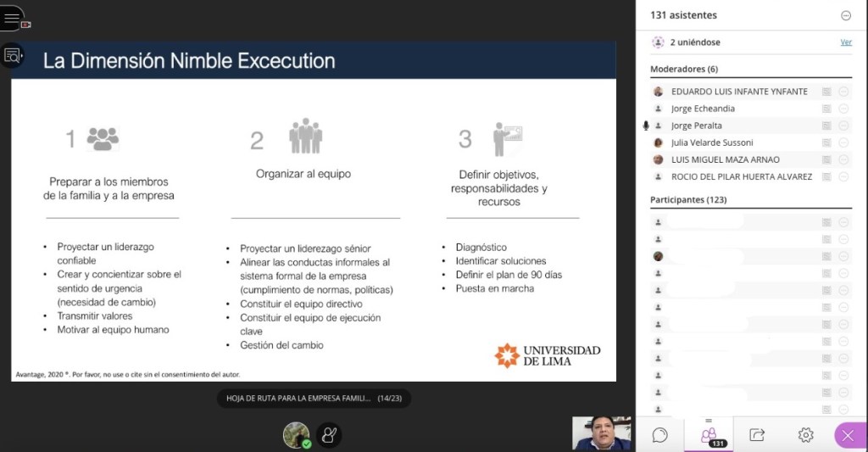Open attendee controls for Eduardo Luis Infante Ynfante
The height and width of the screenshot is (452, 868).
[844, 92]
